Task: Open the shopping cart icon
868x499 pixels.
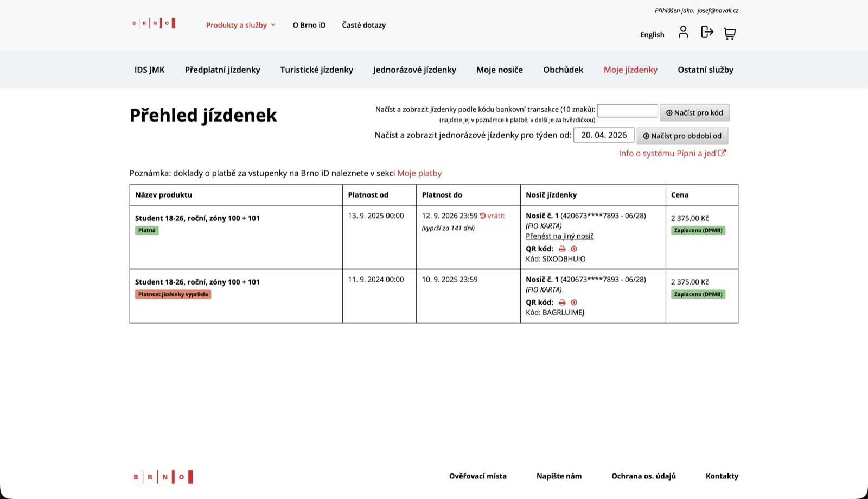Action: pyautogui.click(x=730, y=34)
